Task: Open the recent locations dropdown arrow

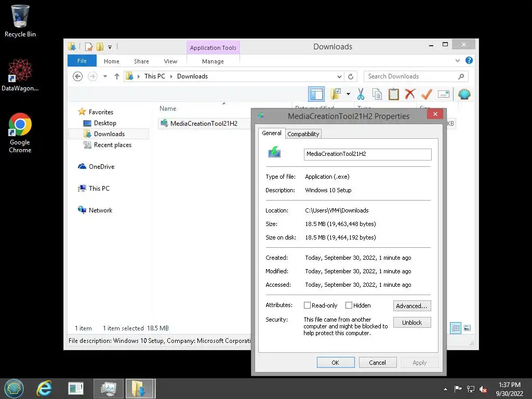Action: (105, 76)
